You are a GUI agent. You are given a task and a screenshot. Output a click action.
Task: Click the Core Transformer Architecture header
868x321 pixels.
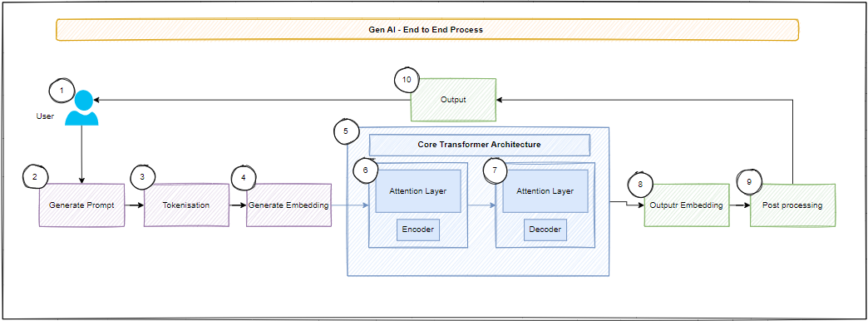coord(480,145)
